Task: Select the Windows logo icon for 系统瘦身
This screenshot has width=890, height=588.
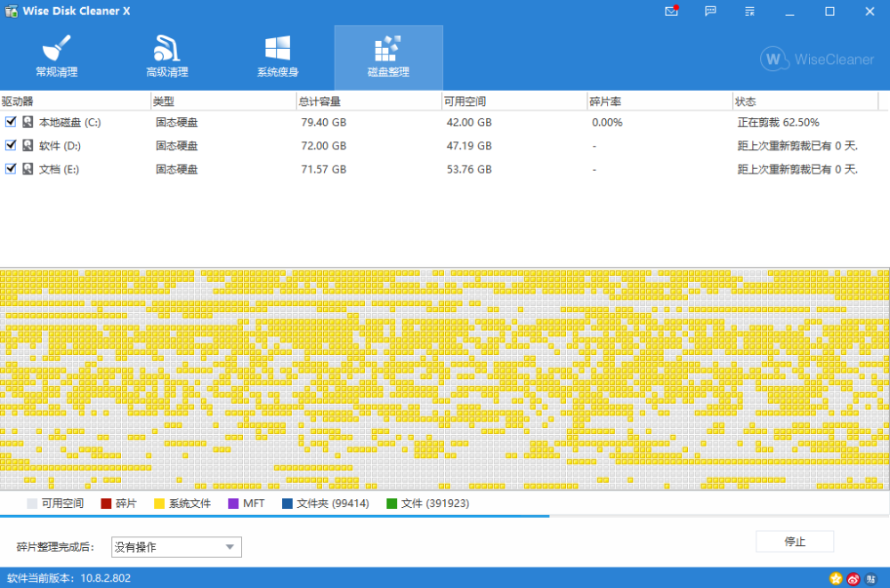Action: coord(278,48)
